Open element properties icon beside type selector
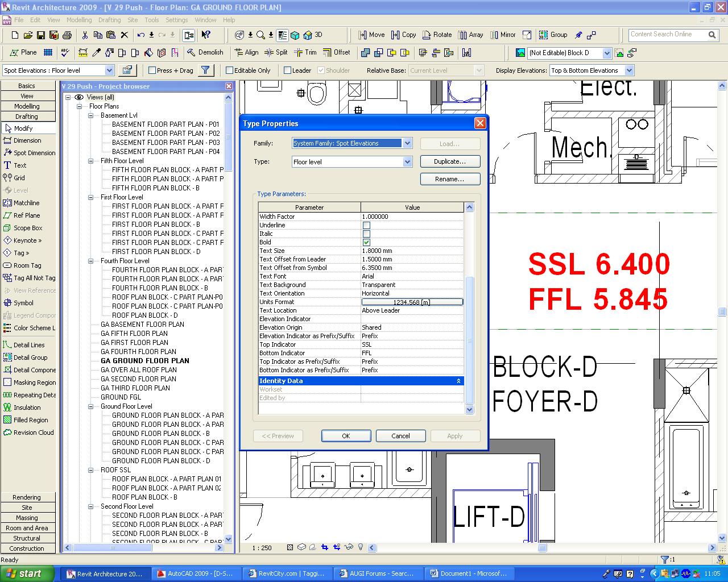 tap(127, 70)
